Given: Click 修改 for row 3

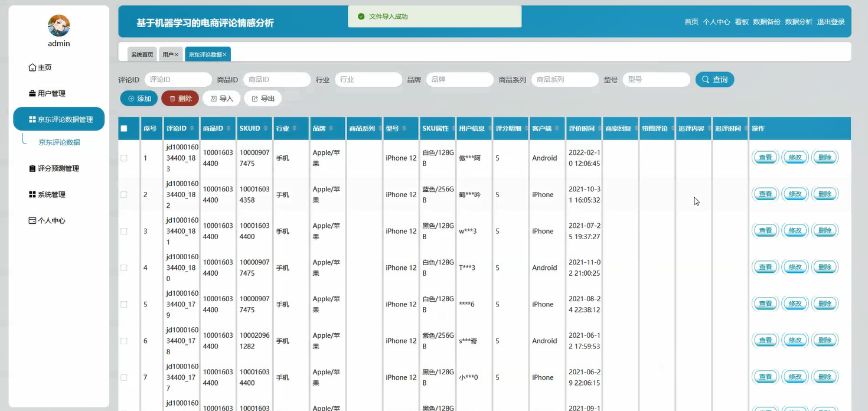Looking at the screenshot, I should pyautogui.click(x=795, y=231).
